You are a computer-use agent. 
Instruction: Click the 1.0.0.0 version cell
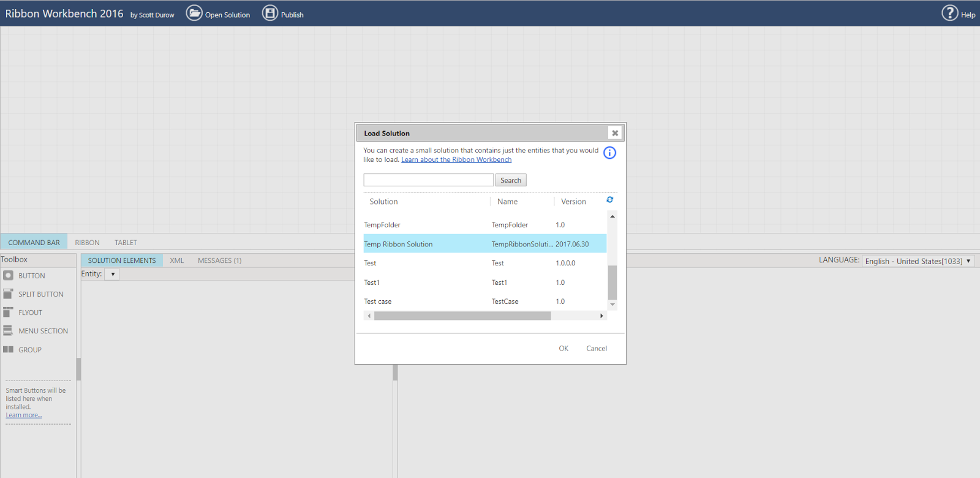565,264
